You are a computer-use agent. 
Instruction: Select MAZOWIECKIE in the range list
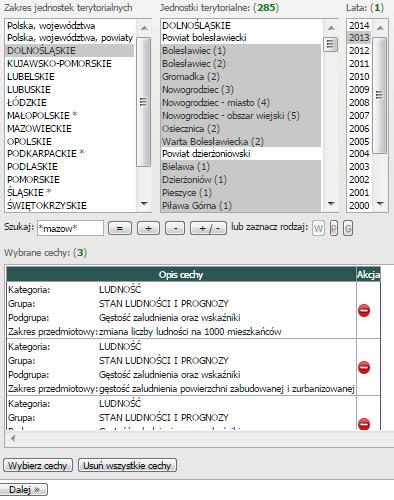[x=70, y=129]
